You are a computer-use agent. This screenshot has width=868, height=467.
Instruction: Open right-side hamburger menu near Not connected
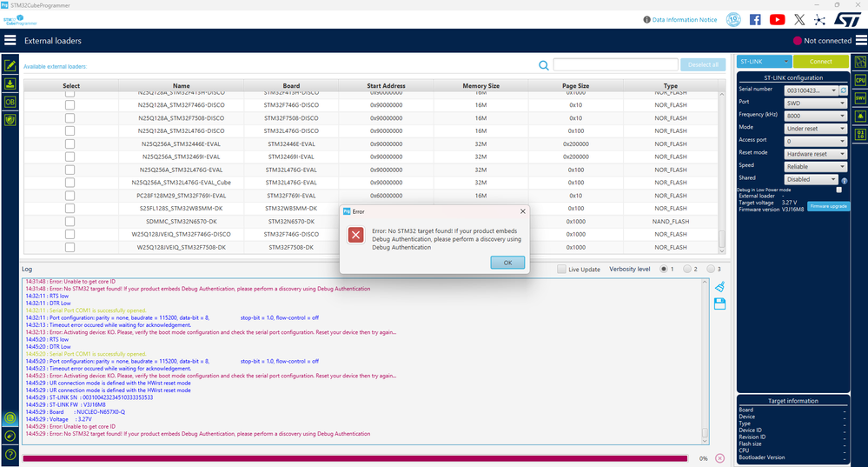click(x=861, y=41)
